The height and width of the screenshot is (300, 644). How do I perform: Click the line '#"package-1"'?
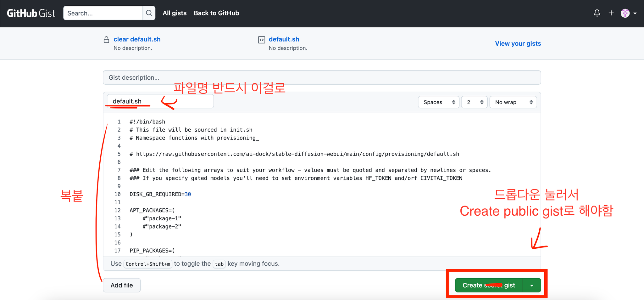click(x=162, y=218)
